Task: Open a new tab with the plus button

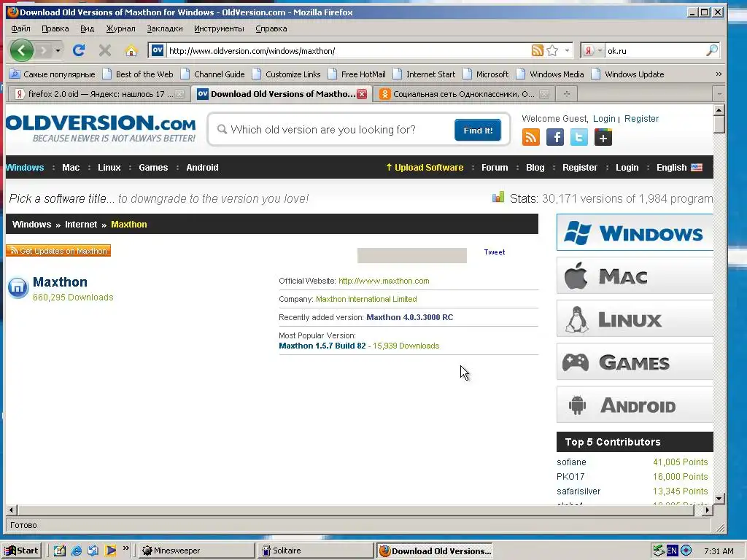Action: (566, 94)
